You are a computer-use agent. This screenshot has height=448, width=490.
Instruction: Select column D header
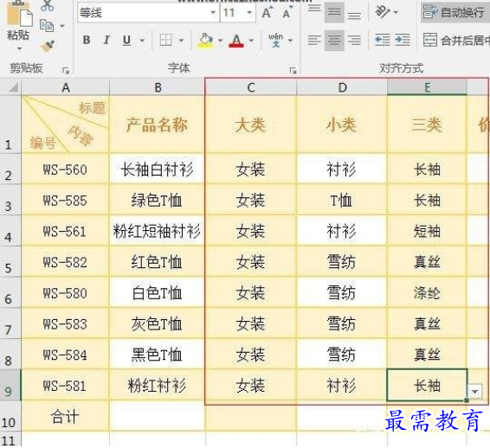click(x=342, y=87)
